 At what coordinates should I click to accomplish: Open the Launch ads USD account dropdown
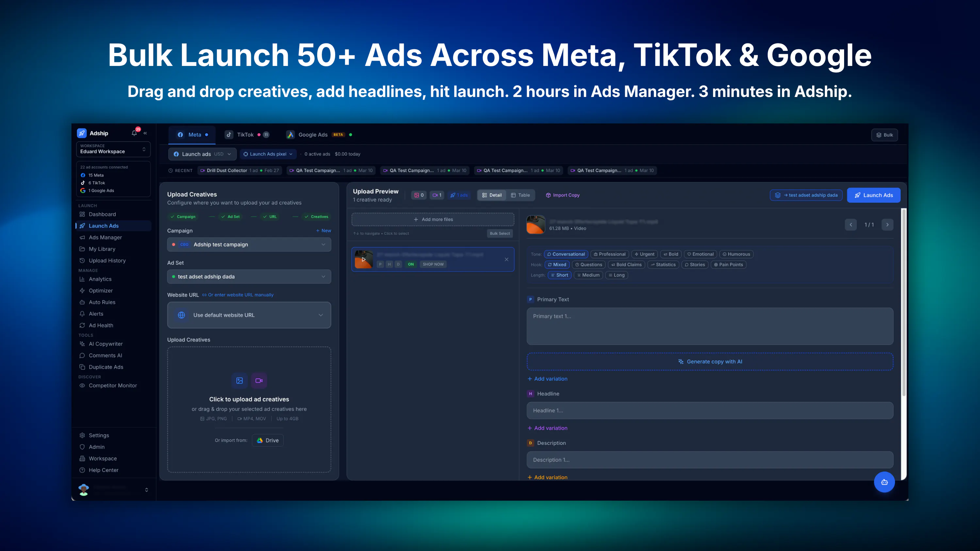pos(203,154)
